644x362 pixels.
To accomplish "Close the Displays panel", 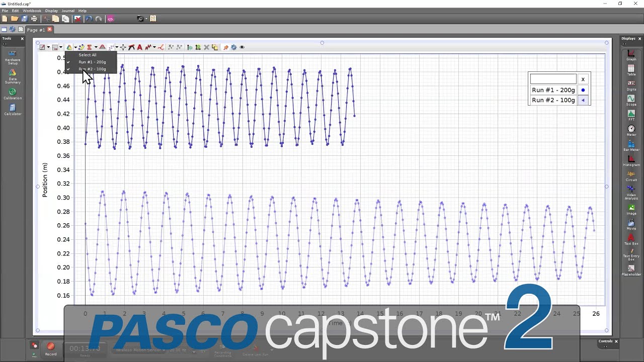I will pos(640,39).
